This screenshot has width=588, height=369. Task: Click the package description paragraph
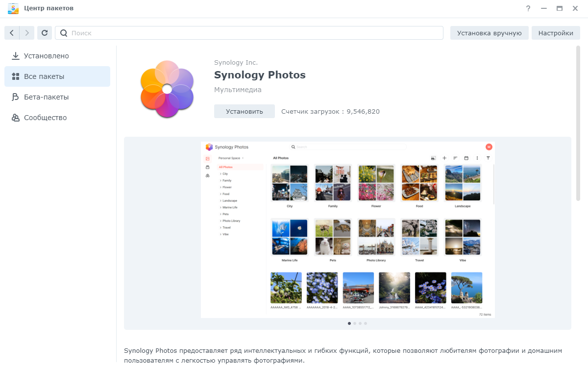click(343, 356)
